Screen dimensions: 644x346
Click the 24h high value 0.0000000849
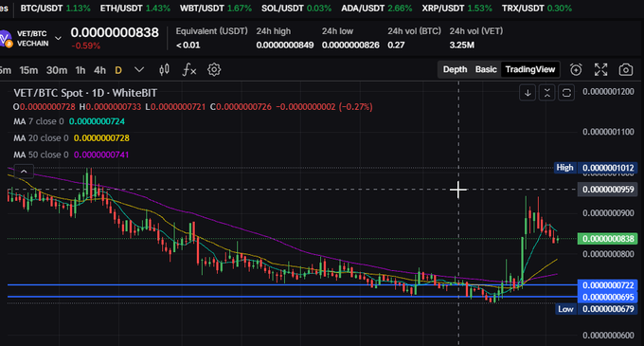(x=285, y=46)
